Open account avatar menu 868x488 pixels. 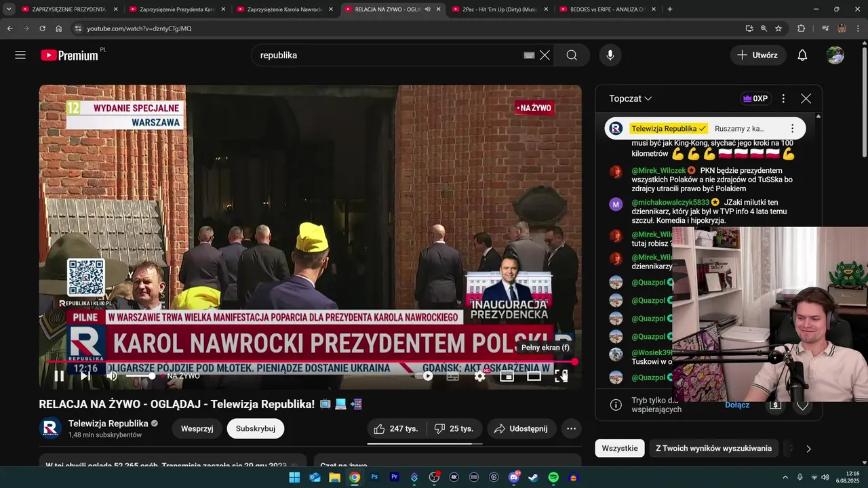coord(835,55)
